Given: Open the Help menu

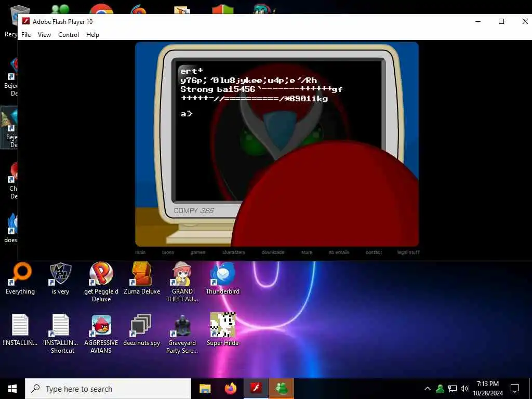Looking at the screenshot, I should coord(92,35).
